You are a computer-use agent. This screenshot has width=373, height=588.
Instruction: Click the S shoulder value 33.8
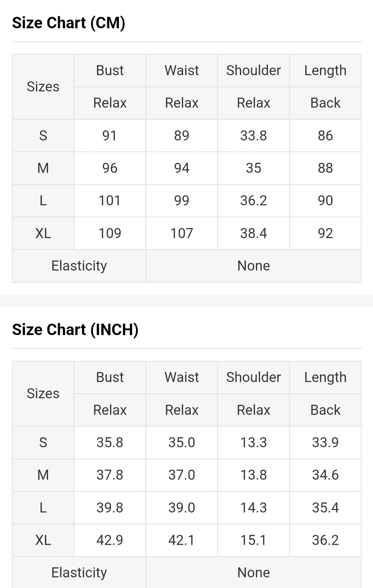coord(254,136)
